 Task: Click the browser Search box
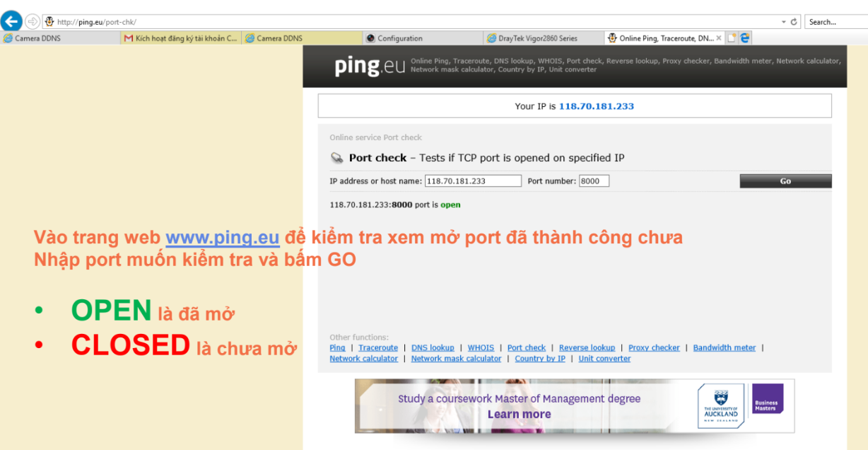[x=835, y=22]
